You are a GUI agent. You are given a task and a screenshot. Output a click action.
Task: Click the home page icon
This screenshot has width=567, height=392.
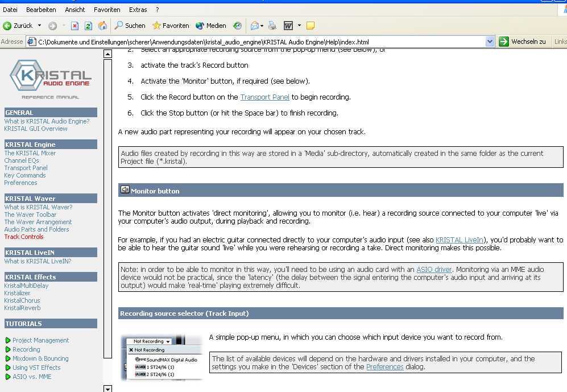pyautogui.click(x=102, y=26)
